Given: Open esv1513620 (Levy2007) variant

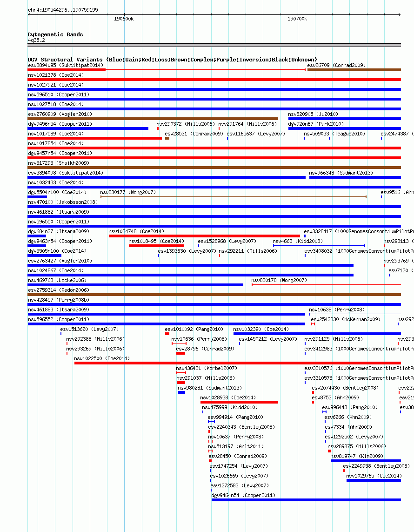Looking at the screenshot, I should point(61,334).
